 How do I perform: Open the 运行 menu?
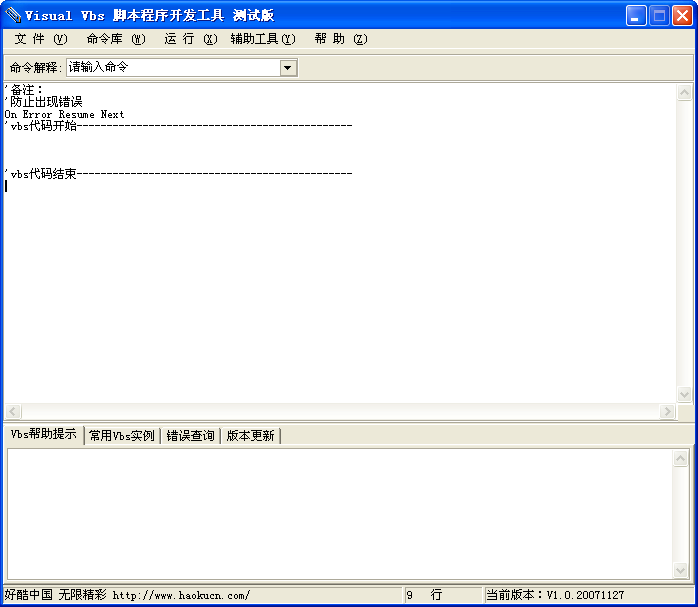[x=189, y=39]
